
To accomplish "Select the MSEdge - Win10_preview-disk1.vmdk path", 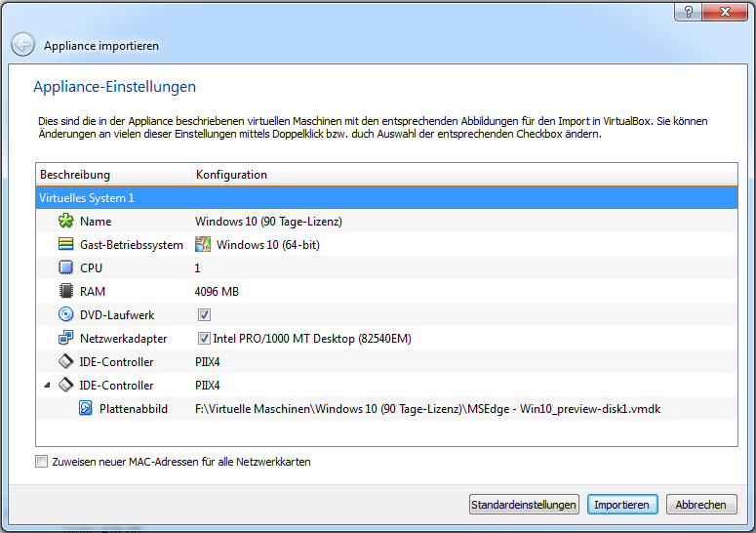I will coord(427,409).
